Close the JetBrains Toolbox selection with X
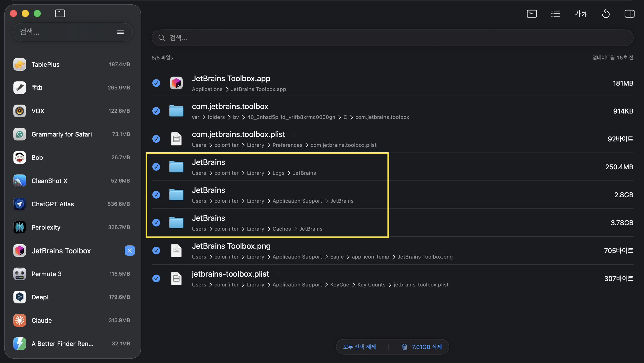The image size is (644, 363). 130,251
